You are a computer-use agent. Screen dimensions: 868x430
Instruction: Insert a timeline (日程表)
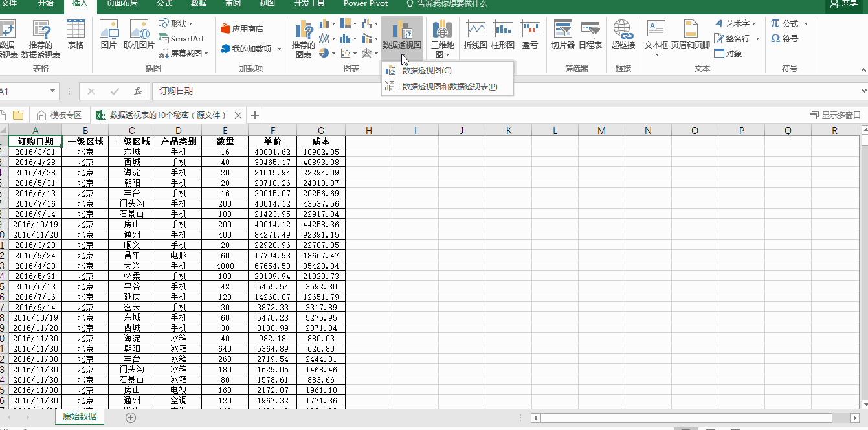[x=590, y=34]
